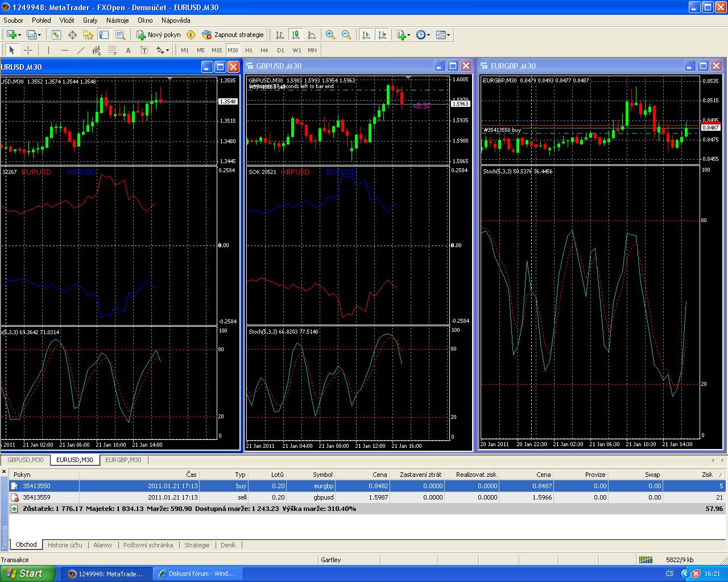Screen dimensions: 728x582
Task: Select the Text label tool (A)
Action: 128,50
